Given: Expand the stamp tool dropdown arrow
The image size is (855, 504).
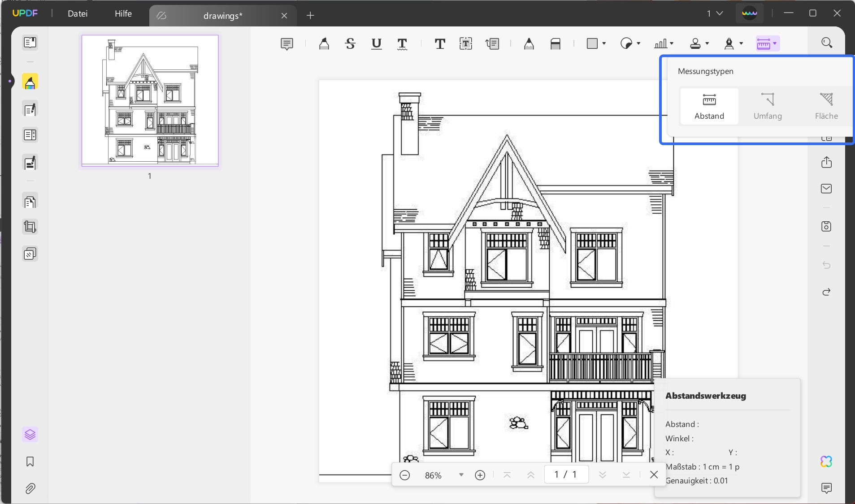Looking at the screenshot, I should tap(707, 43).
